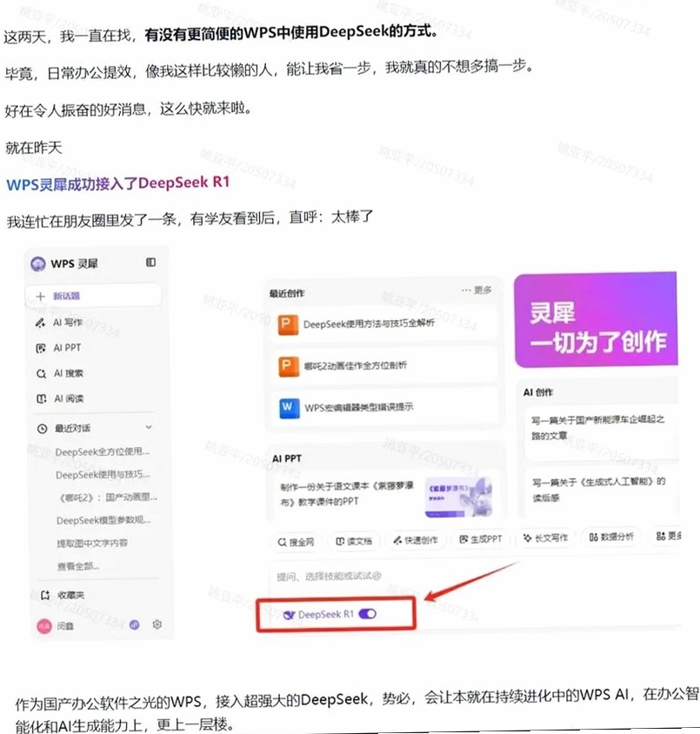Open conversation 《哪吒2》: 国产动画里...

click(108, 497)
